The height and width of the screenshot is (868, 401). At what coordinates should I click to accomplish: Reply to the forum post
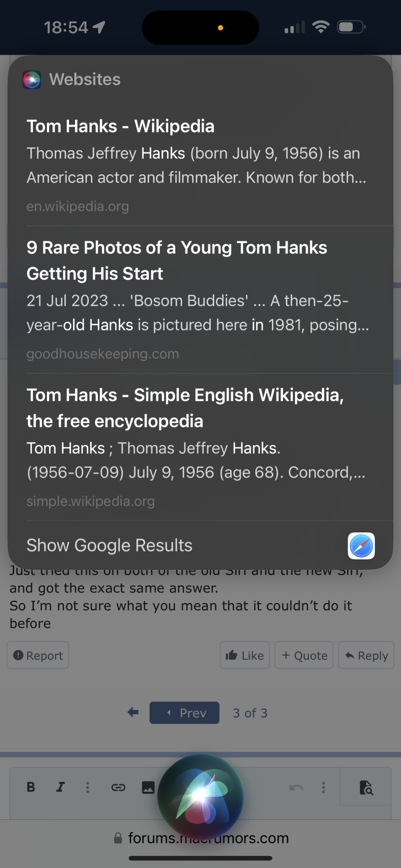point(366,655)
